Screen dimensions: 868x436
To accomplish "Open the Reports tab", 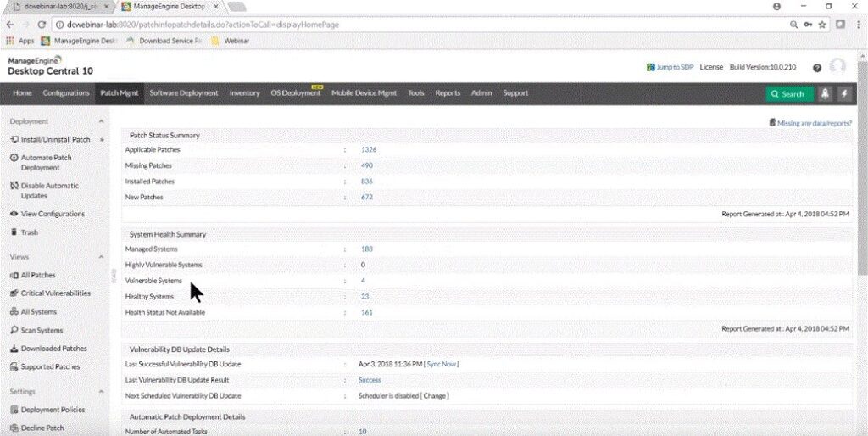I will (x=448, y=93).
